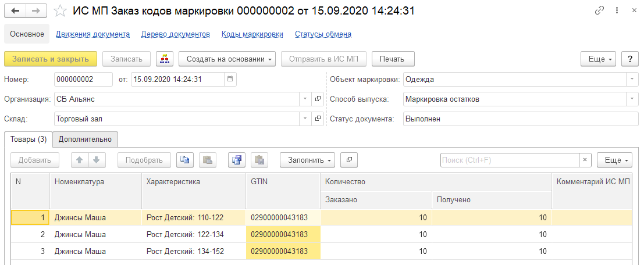The width and height of the screenshot is (644, 265).
Task: Click the back navigation arrow
Action: click(x=16, y=11)
